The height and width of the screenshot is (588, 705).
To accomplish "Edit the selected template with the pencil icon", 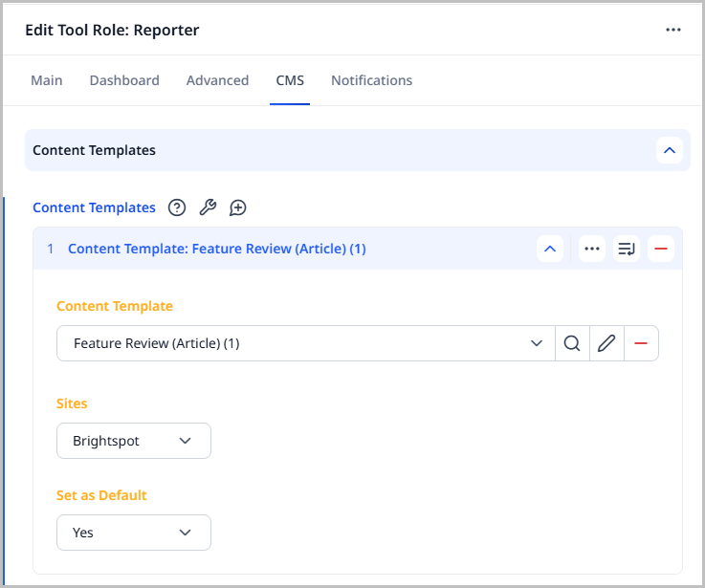I will coord(606,343).
